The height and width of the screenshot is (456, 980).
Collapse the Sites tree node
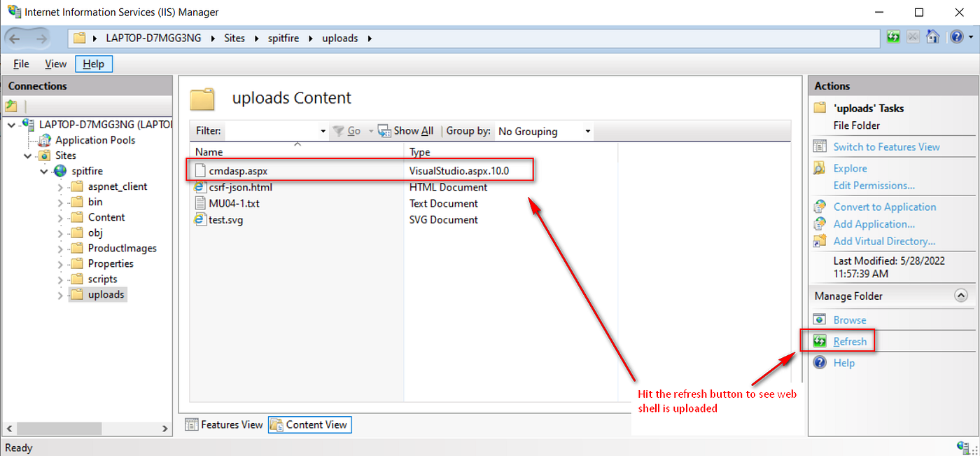point(28,156)
